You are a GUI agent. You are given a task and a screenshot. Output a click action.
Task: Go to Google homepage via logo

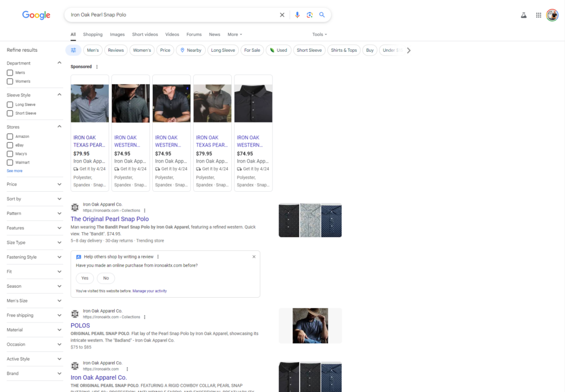(36, 15)
